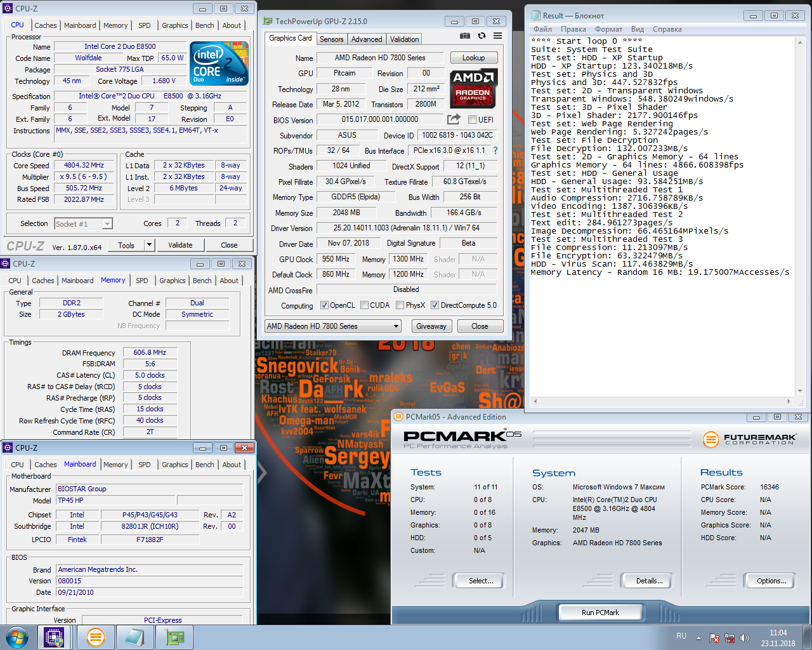This screenshot has height=650, width=812.
Task: Click the DRAM Frequency value 606.8 MHz
Action: coord(150,352)
